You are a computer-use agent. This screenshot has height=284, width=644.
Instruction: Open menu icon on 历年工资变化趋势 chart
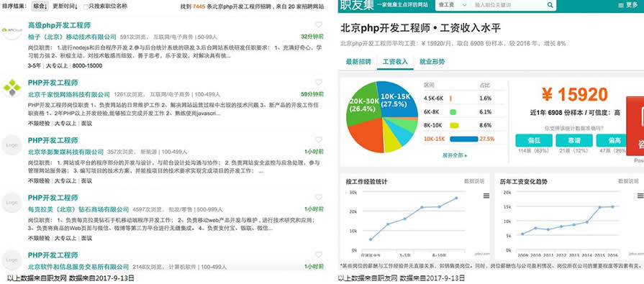640,196
